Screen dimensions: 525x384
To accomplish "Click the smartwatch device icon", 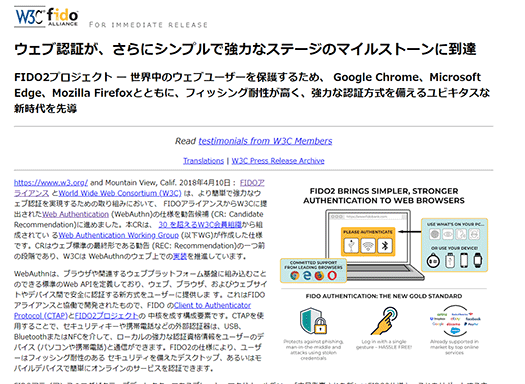I will (x=478, y=260).
